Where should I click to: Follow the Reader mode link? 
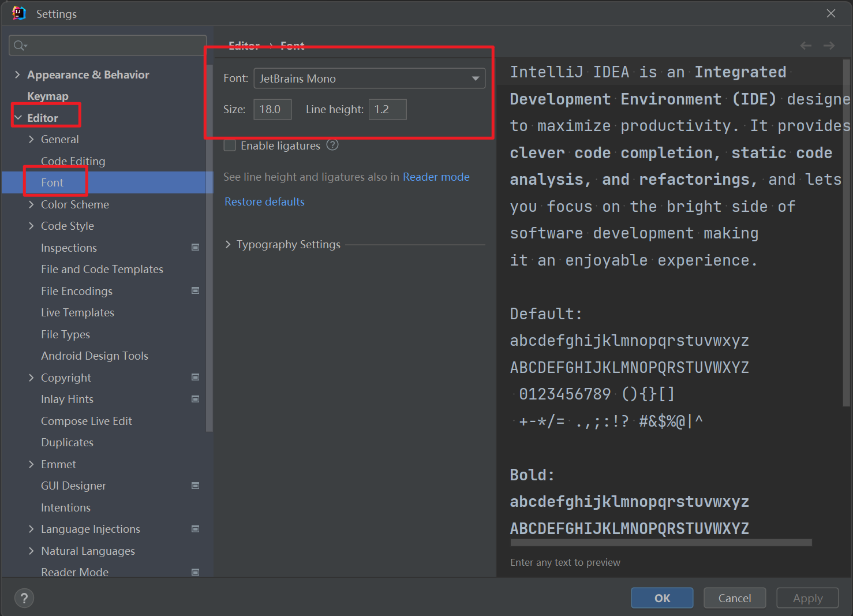pos(436,177)
